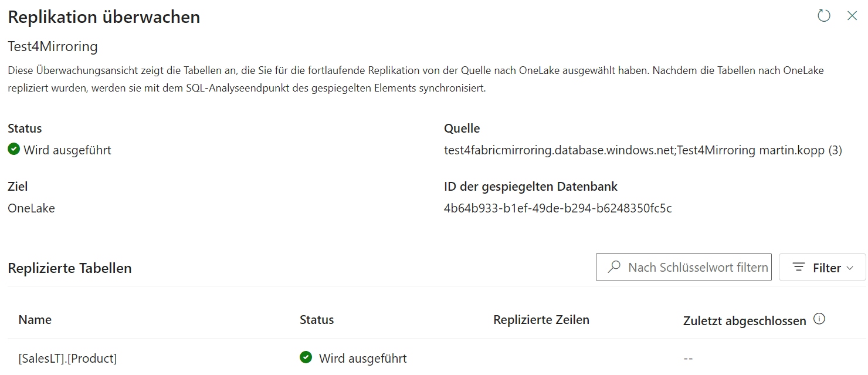
Task: Click the filter funnel icon
Action: point(799,267)
